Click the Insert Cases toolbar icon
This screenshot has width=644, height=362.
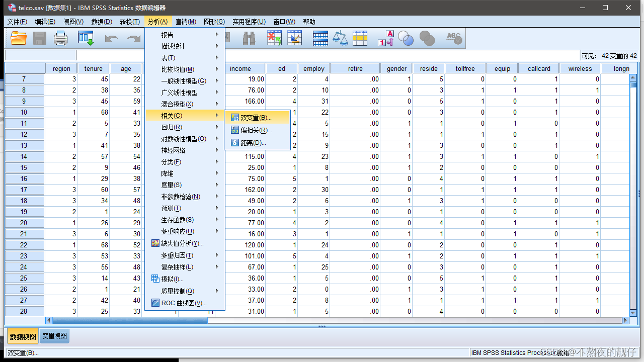point(275,38)
